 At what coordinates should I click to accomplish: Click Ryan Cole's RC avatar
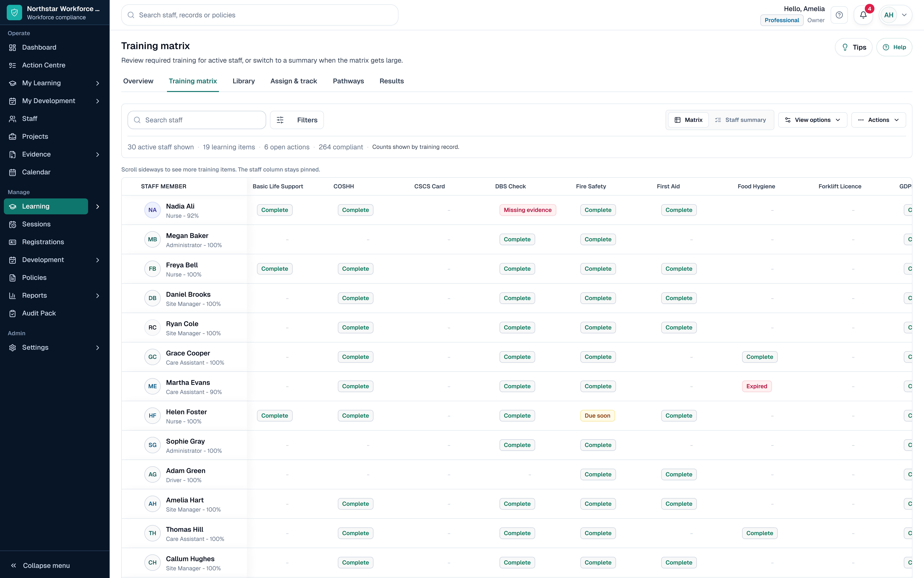pos(152,328)
